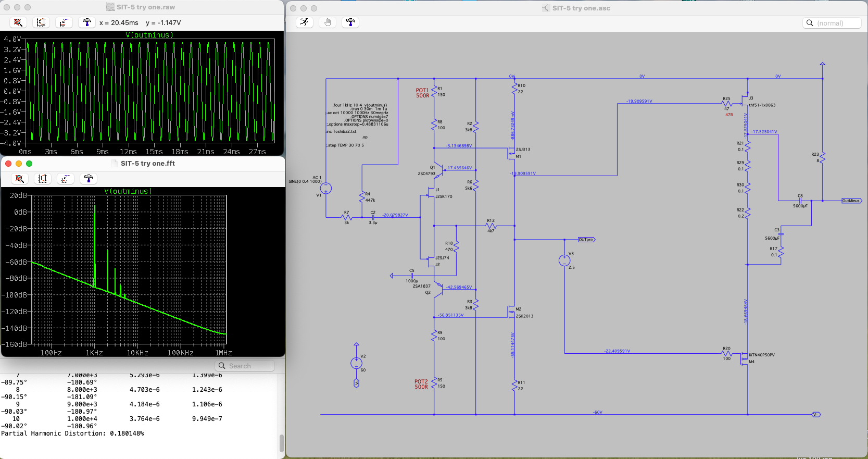Click the Search field in the log window
The height and width of the screenshot is (459, 868).
[245, 366]
